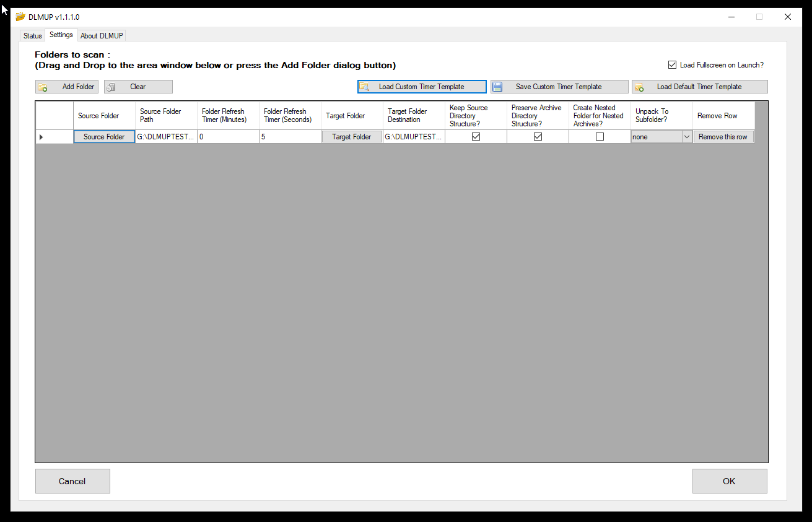Click the Remove this row button

pos(723,137)
